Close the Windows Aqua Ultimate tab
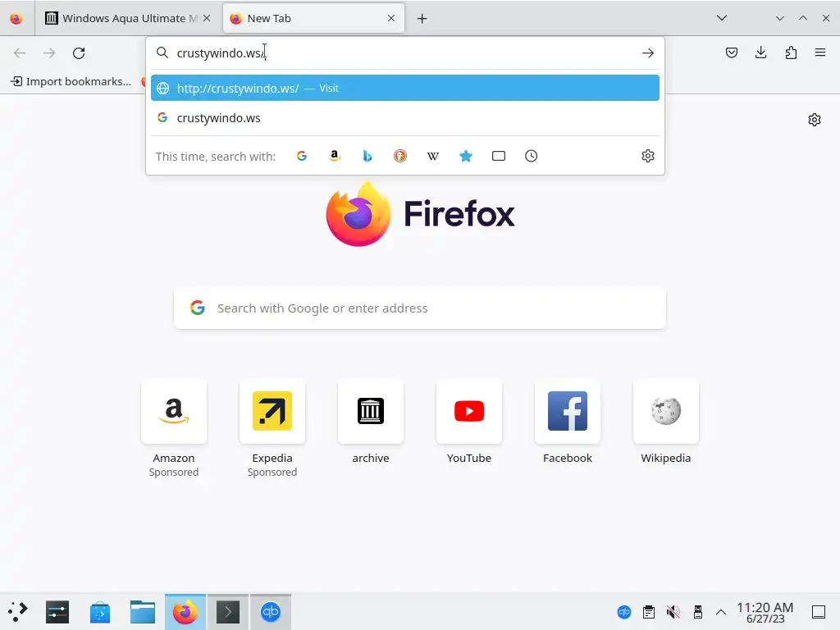The width and height of the screenshot is (840, 630). point(207,18)
